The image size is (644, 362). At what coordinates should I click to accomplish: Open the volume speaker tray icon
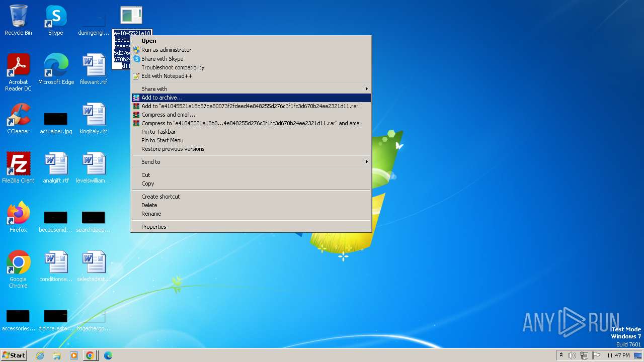point(572,355)
